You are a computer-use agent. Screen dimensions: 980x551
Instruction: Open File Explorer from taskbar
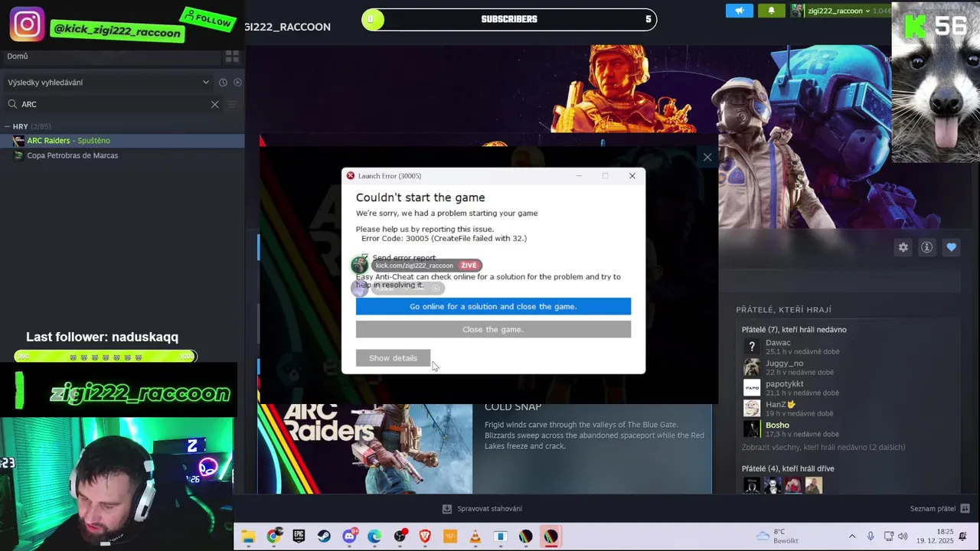click(248, 536)
